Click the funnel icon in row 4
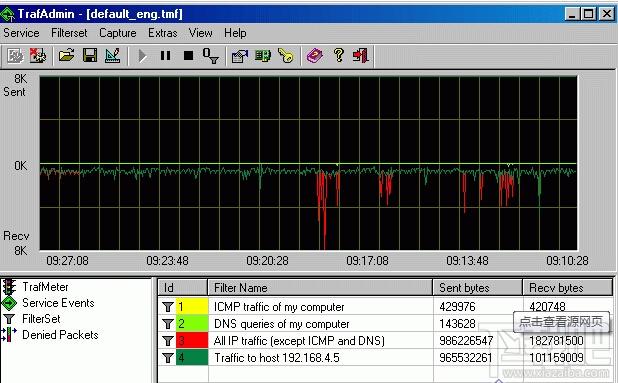Viewport: 618px width, 383px height. click(168, 357)
